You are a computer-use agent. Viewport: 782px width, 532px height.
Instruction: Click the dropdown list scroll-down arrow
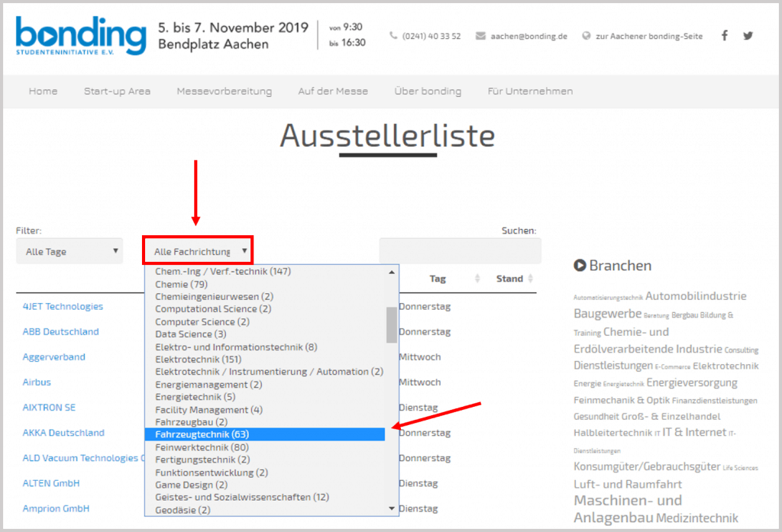392,508
